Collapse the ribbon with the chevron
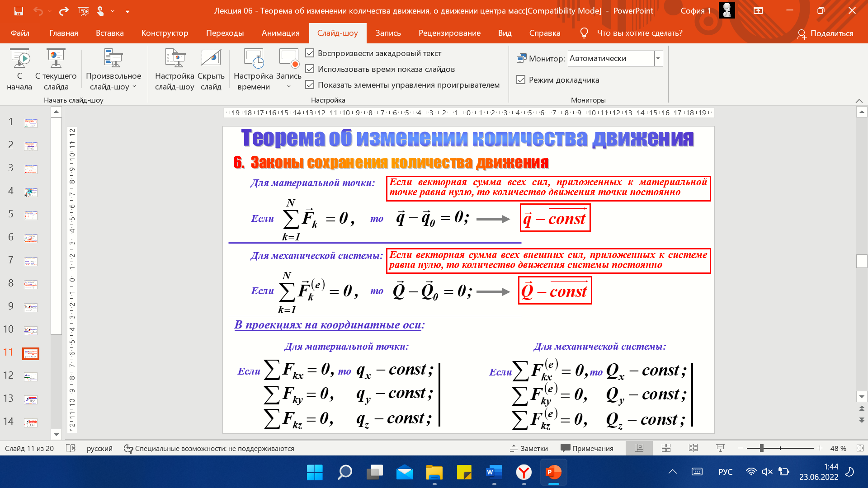 [859, 100]
